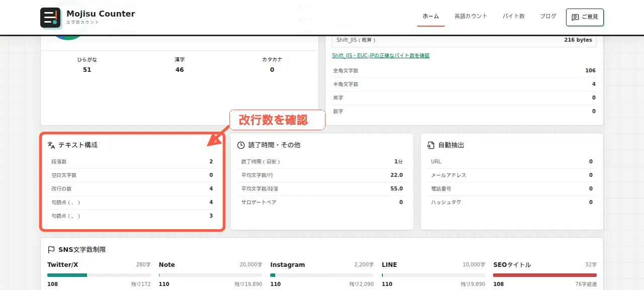Click the clock icon beside 読了時間・その他
644x290 pixels.
click(241, 145)
